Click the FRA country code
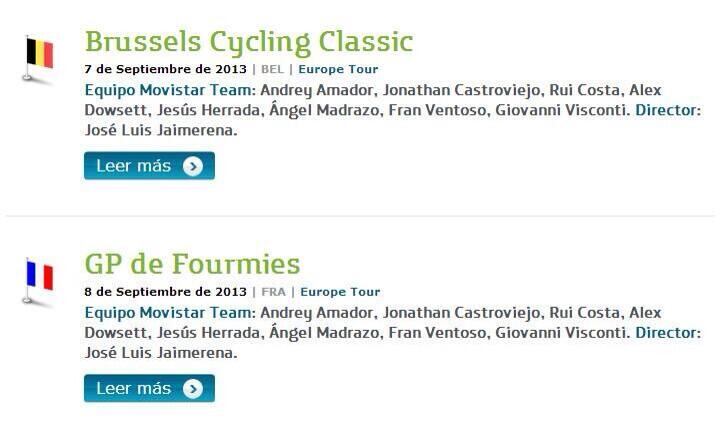720x427 pixels. (273, 292)
